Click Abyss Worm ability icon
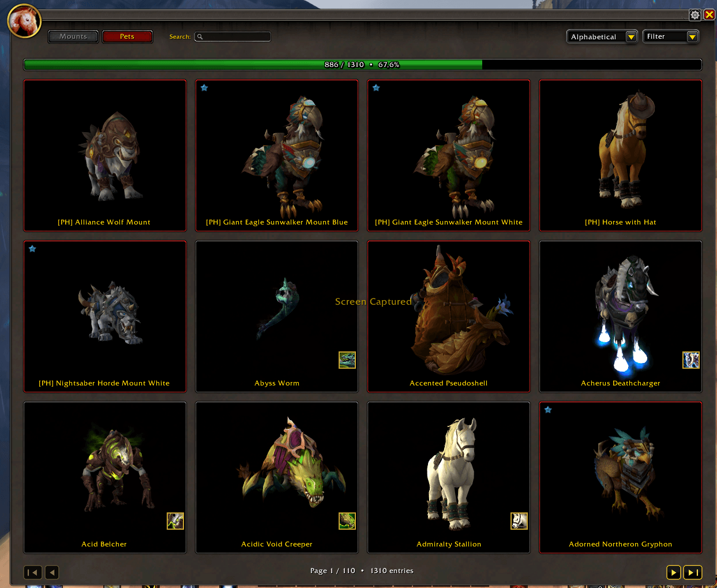This screenshot has width=717, height=588. 347,360
